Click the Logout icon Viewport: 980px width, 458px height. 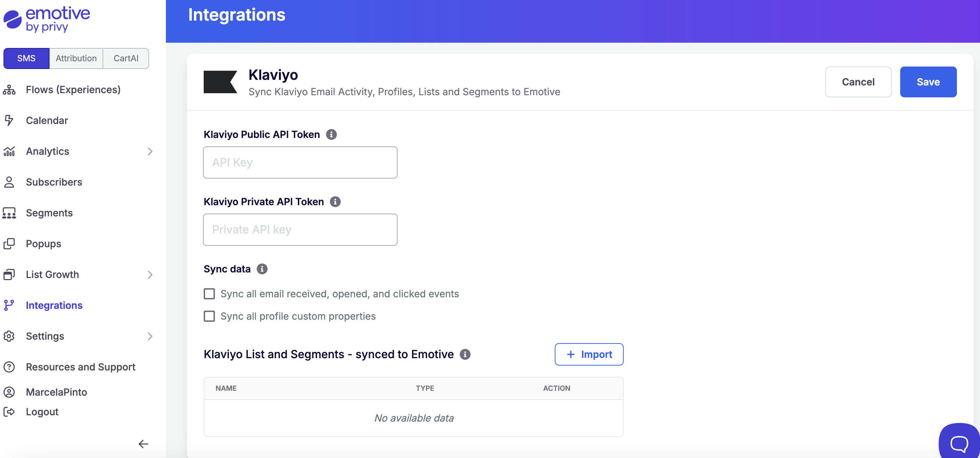(x=9, y=412)
